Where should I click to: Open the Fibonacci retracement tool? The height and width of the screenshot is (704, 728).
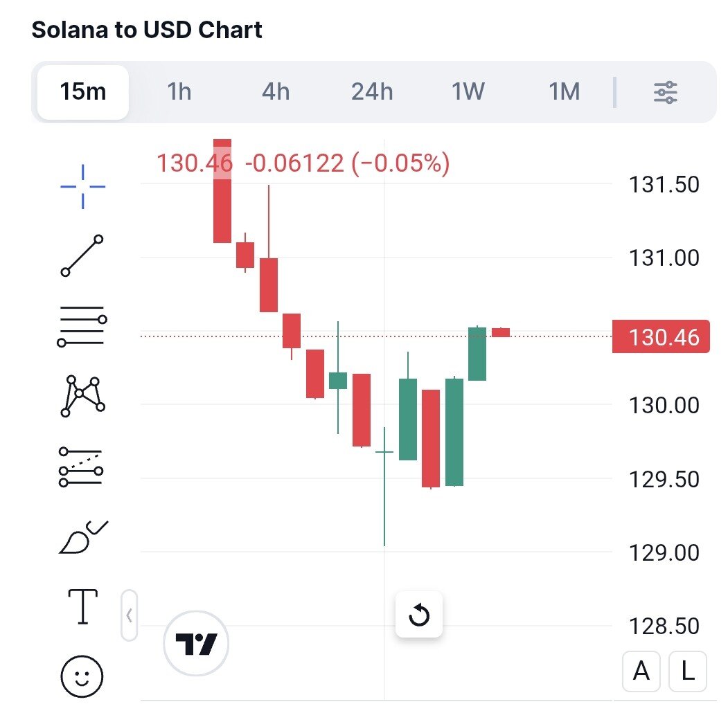click(82, 325)
